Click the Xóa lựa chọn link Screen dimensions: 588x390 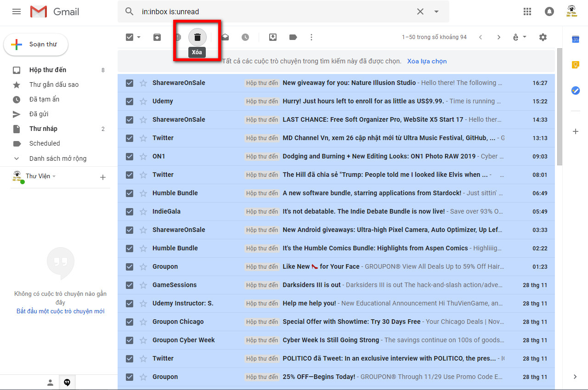[x=427, y=61]
